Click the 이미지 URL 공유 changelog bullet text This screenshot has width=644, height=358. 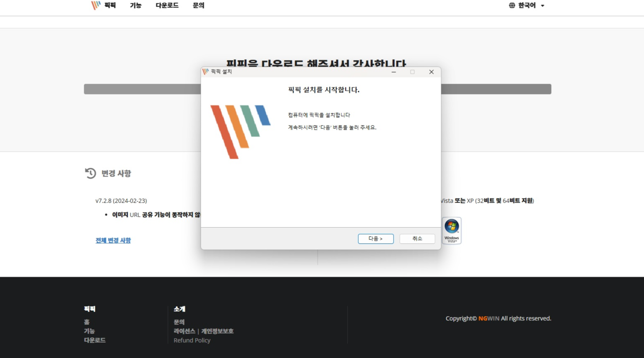click(x=156, y=215)
